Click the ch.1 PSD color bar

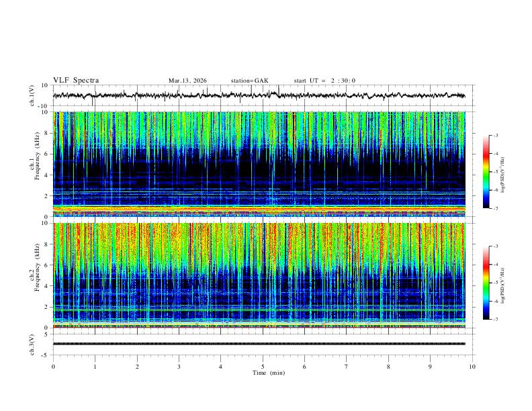486,172
